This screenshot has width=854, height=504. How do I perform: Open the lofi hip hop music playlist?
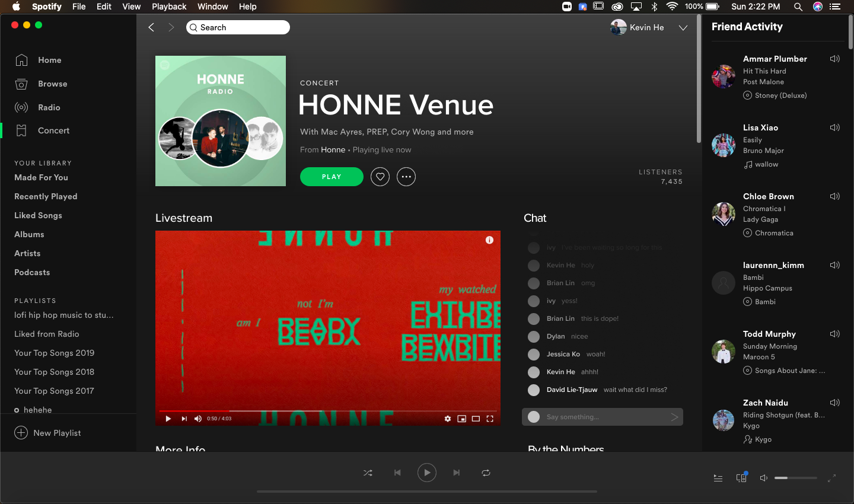[x=64, y=315]
